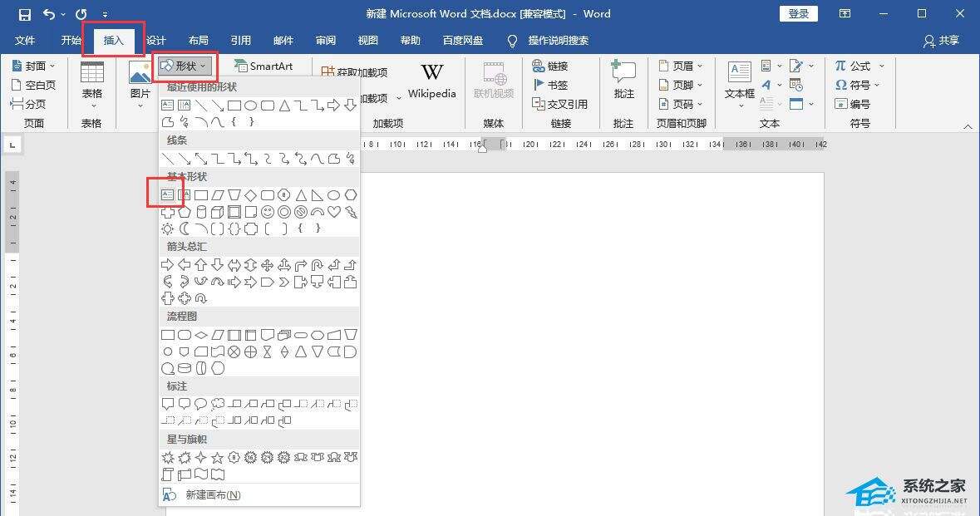The width and height of the screenshot is (980, 516).
Task: Select the oval speech bubble callout
Action: (x=201, y=404)
